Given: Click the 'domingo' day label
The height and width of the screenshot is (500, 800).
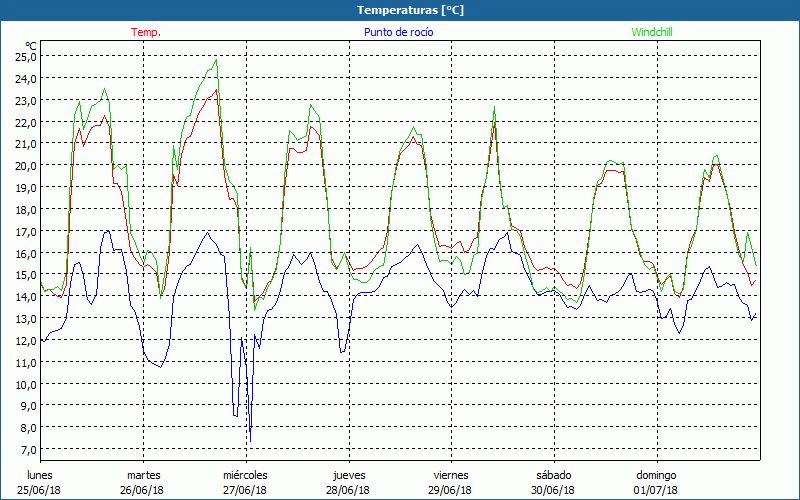Looking at the screenshot, I should (657, 475).
